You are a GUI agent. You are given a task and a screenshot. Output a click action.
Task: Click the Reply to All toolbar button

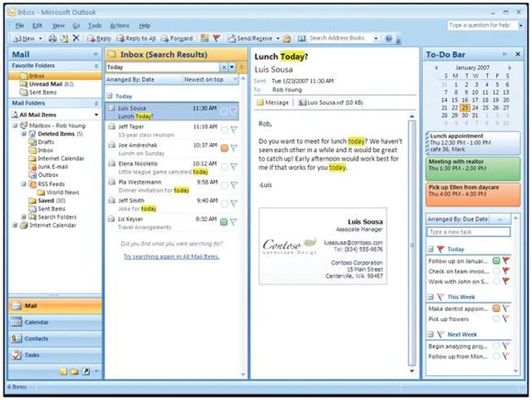coord(136,38)
